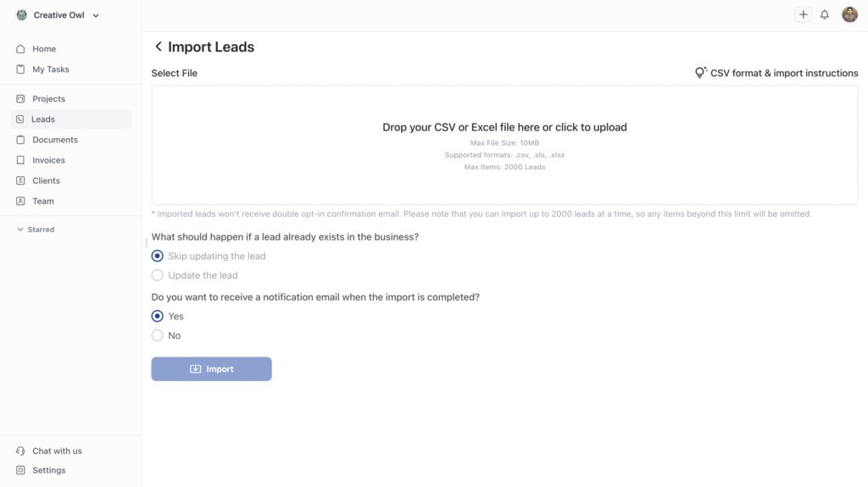Image resolution: width=868 pixels, height=487 pixels.
Task: Choose 'No' for notification email
Action: coord(158,335)
